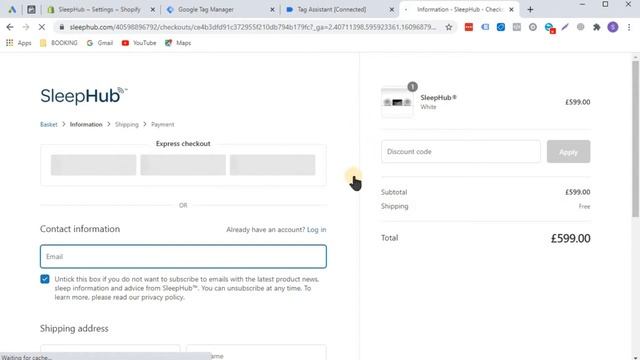Click the page vertical scrollbar
This screenshot has width=640, height=360.
[636, 139]
